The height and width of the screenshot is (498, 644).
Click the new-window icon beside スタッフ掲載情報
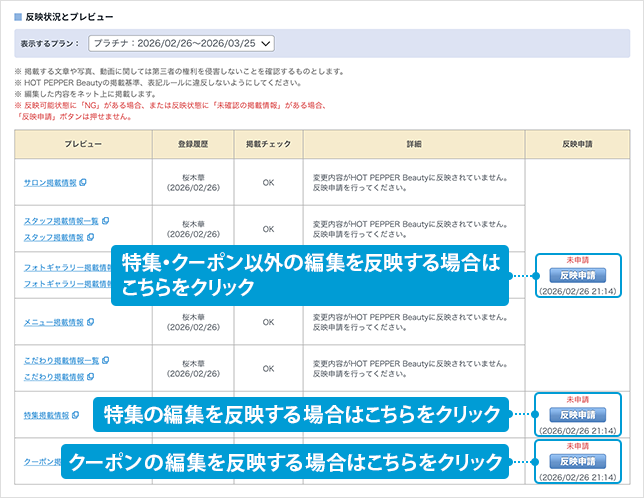click(89, 237)
